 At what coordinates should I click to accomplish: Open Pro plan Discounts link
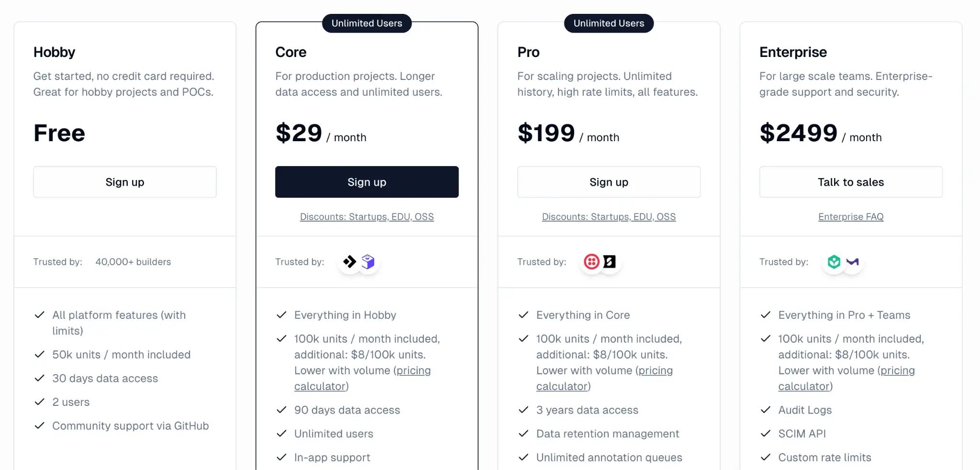[609, 217]
